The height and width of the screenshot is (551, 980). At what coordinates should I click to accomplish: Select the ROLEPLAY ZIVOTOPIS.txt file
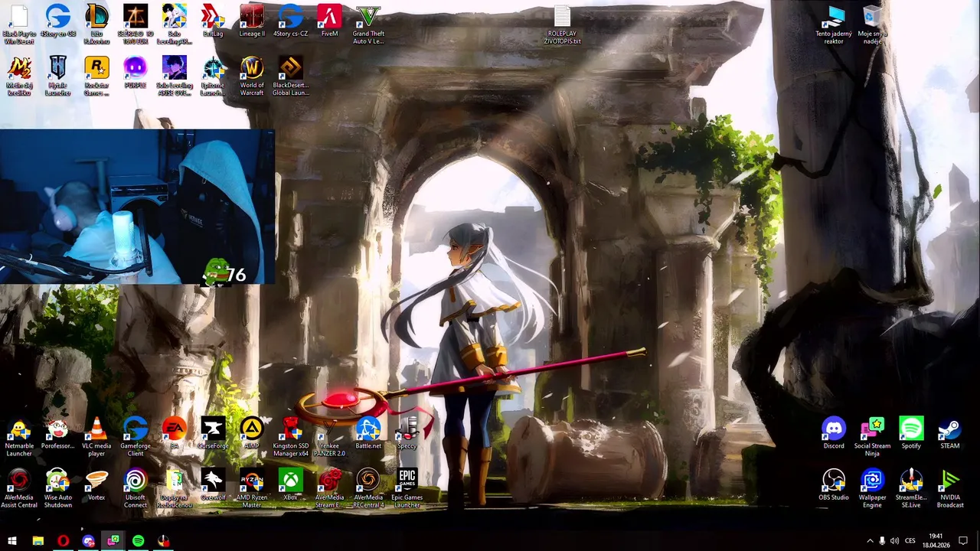coord(562,24)
